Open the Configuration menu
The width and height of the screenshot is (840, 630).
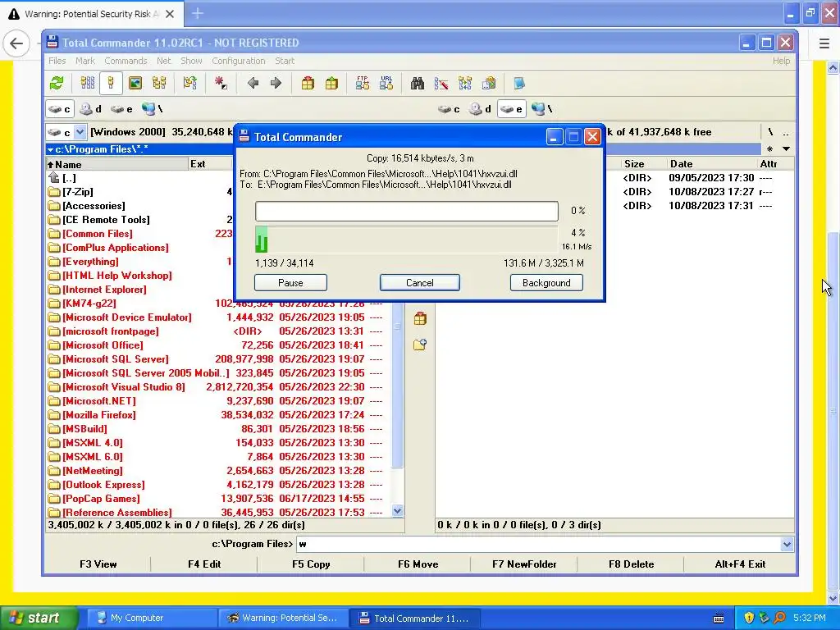[239, 61]
